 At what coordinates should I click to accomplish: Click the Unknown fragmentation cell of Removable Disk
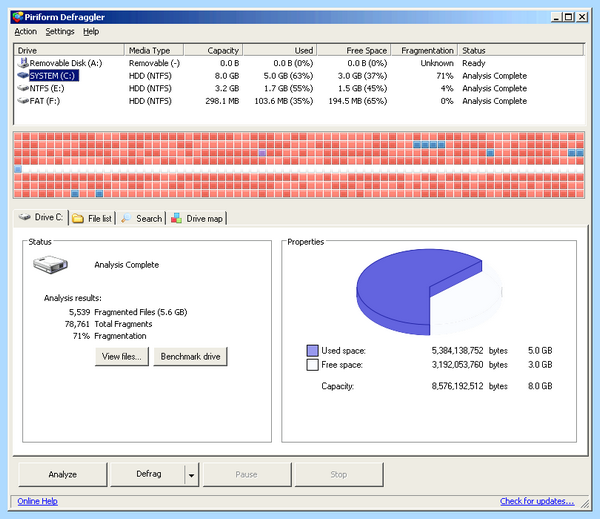click(437, 63)
